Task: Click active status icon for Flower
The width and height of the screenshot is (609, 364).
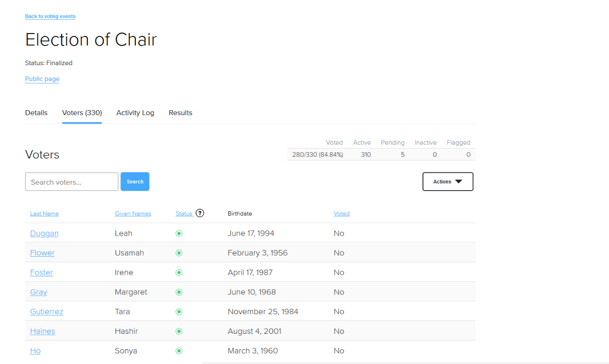Action: 179,253
